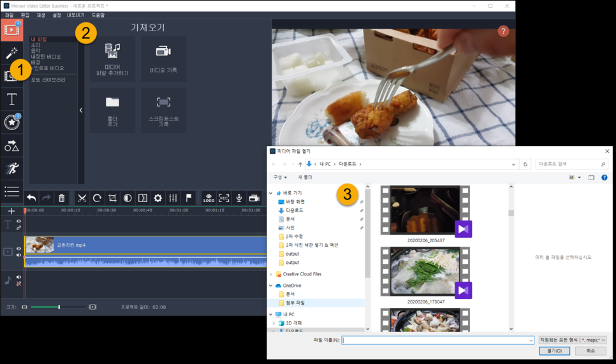Image resolution: width=616 pixels, height=364 pixels.
Task: Collapse the 바로 가기 tree node
Action: point(270,193)
